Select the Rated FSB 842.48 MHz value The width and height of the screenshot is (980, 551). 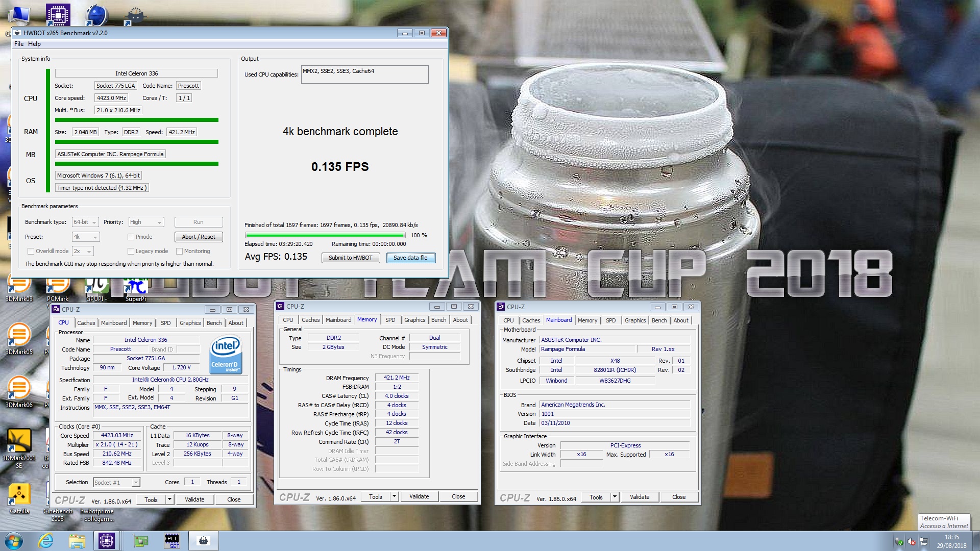tap(117, 463)
